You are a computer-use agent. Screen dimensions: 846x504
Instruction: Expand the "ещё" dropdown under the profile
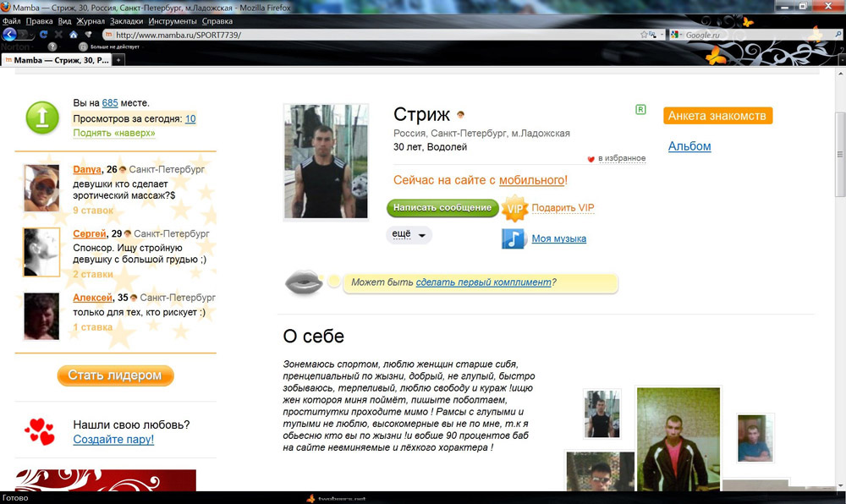coord(409,234)
